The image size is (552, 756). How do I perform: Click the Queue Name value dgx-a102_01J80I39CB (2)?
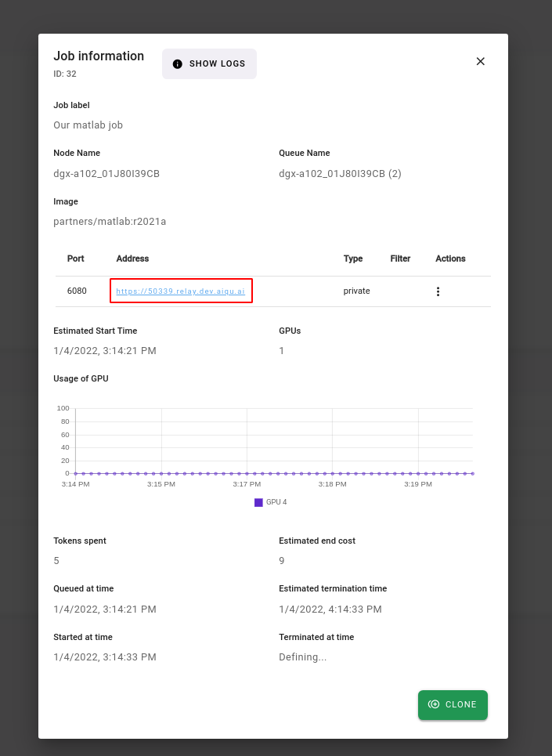[340, 174]
